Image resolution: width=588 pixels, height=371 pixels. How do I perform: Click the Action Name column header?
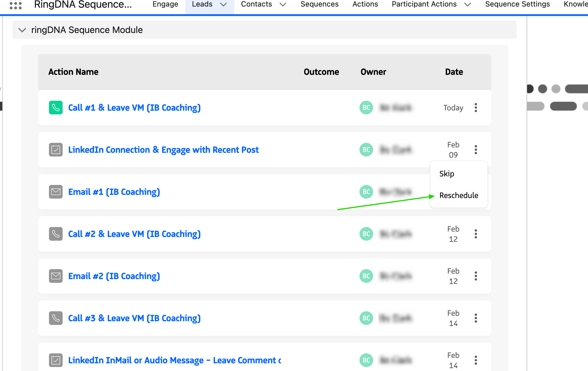coord(73,72)
